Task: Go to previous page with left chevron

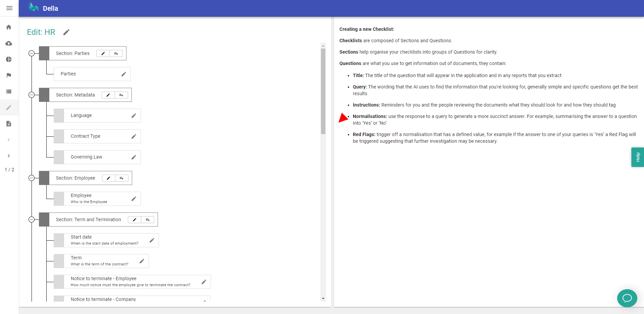Action: click(x=9, y=140)
